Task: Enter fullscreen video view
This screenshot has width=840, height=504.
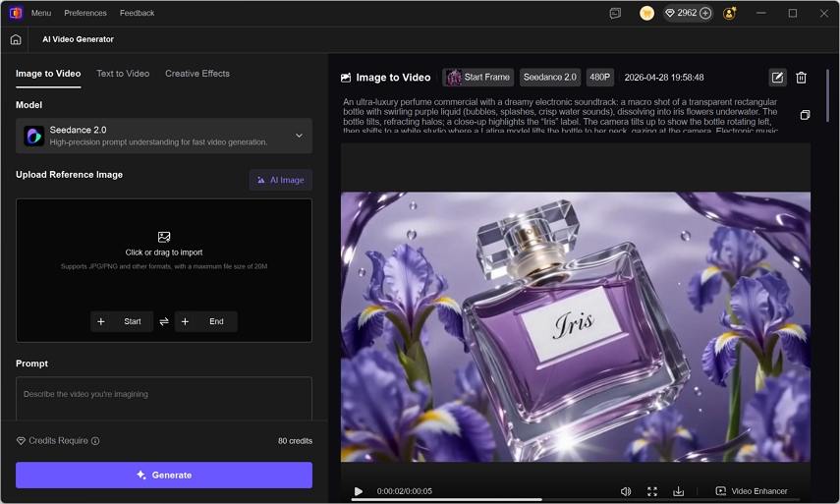Action: coord(652,491)
